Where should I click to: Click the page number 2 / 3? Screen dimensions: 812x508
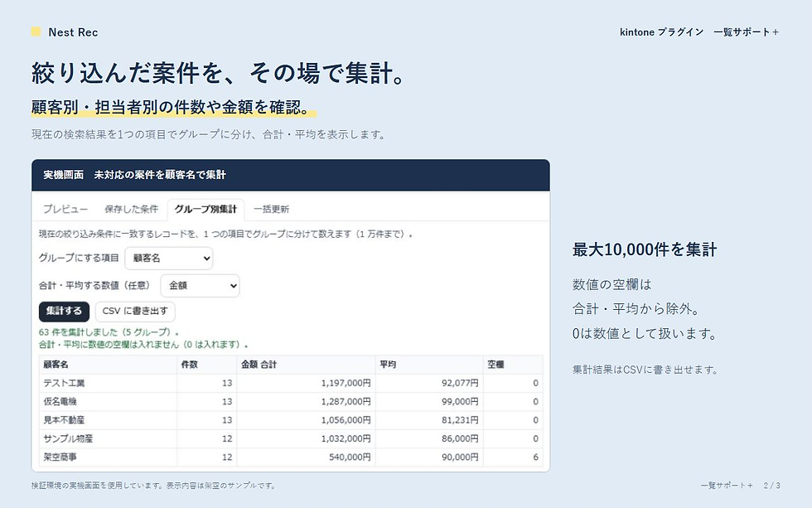pyautogui.click(x=771, y=486)
